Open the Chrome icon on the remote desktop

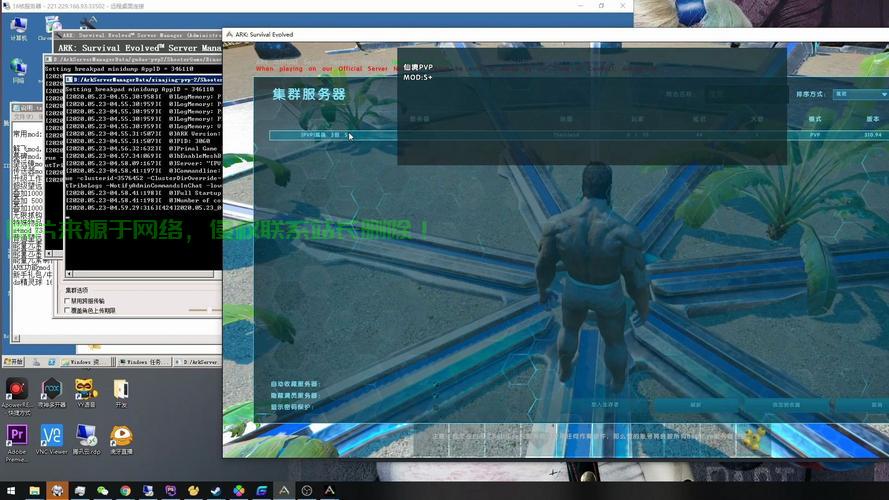pyautogui.click(x=52, y=28)
